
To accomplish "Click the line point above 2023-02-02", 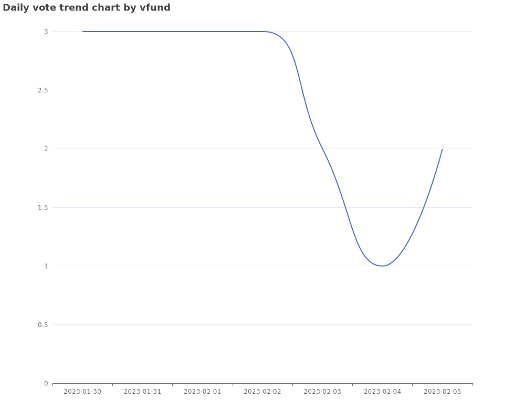I will point(262,31).
